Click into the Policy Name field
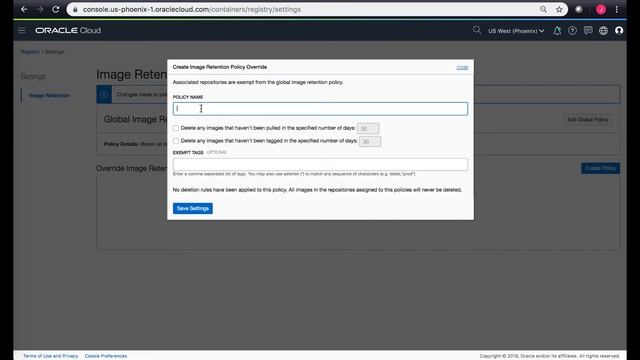640x360 pixels. coord(320,109)
